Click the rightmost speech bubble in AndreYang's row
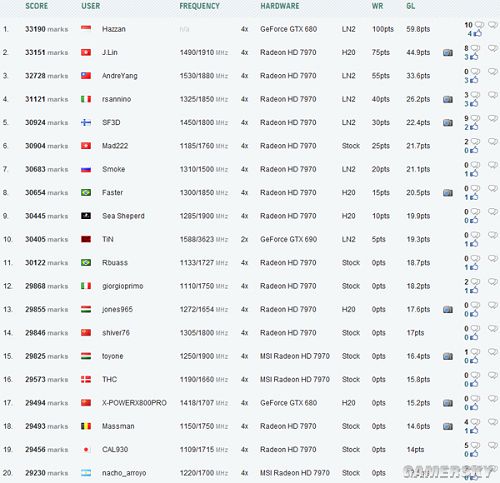 coord(493,71)
